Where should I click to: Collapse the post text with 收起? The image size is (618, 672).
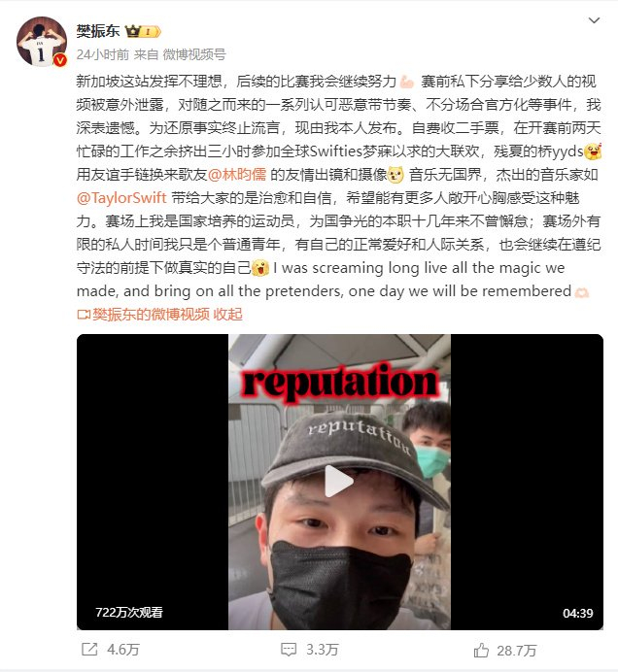pyautogui.click(x=227, y=314)
